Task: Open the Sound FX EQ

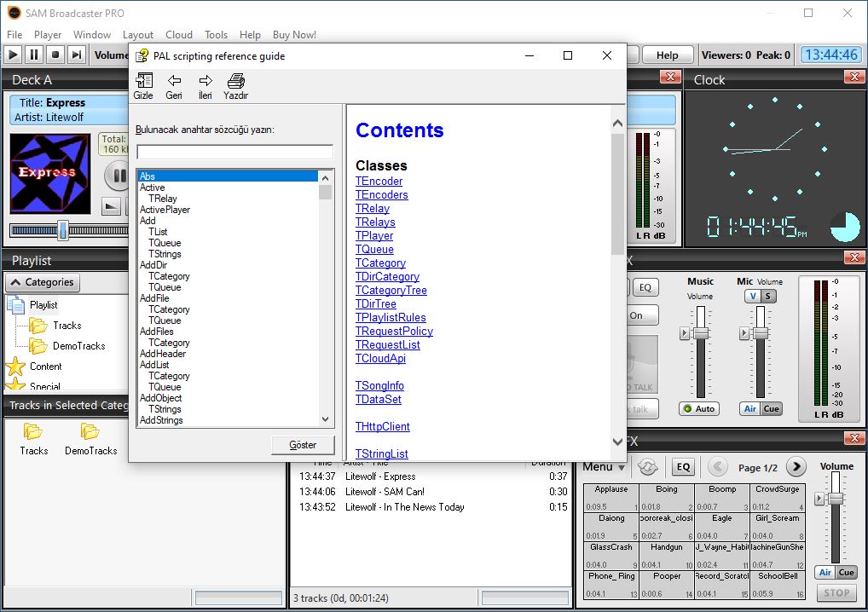Action: pos(683,467)
